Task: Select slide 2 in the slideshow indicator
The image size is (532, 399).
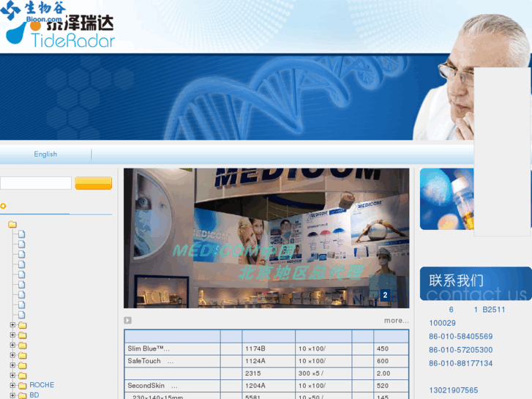Action: [385, 295]
